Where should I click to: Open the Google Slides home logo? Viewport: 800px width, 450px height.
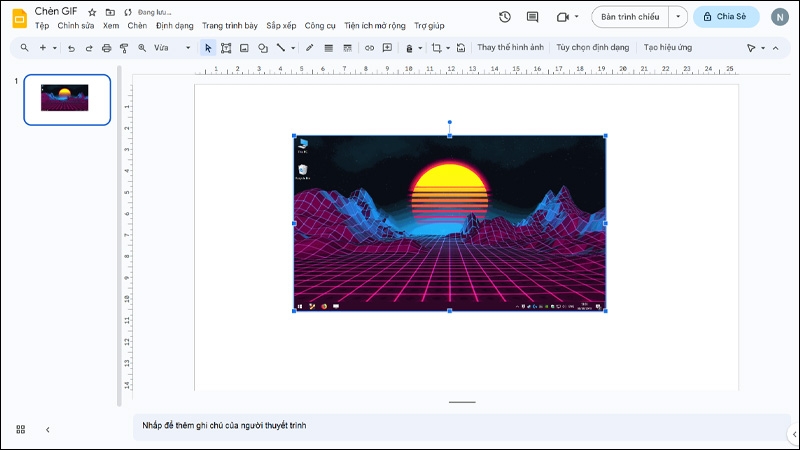(19, 18)
